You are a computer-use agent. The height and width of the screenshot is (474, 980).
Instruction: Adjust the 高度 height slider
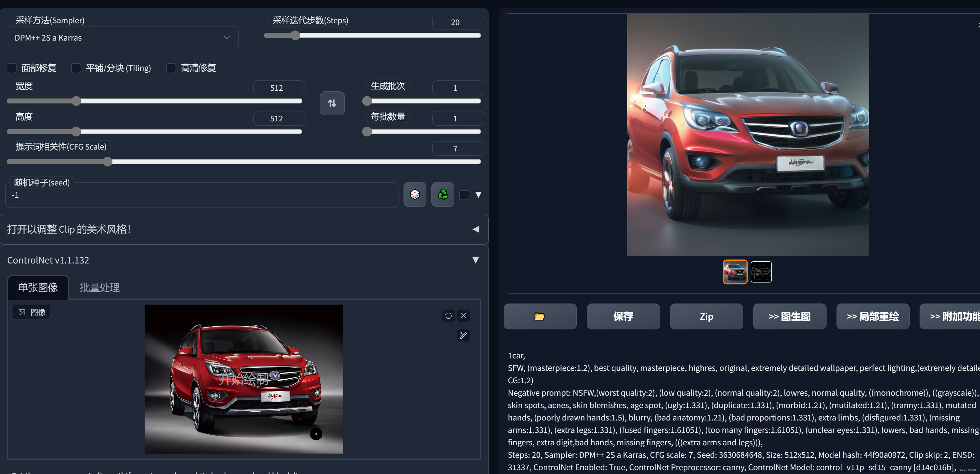point(155,132)
